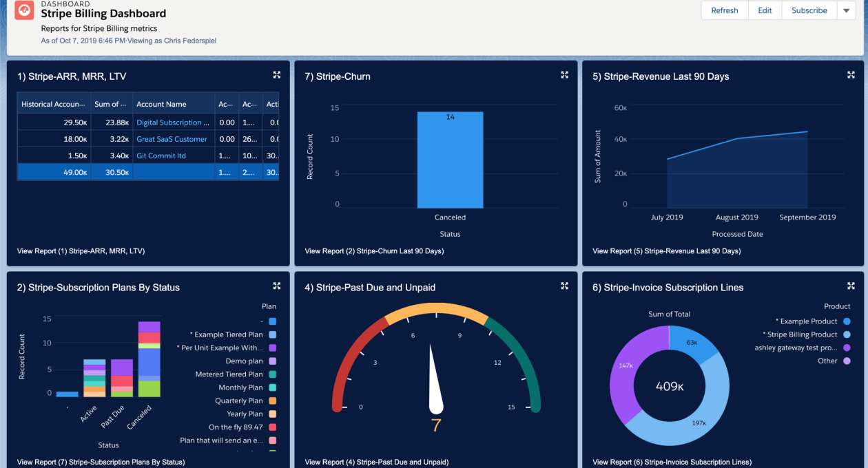Open the Git Commit ltd account link
Image resolution: width=868 pixels, height=468 pixels.
point(161,156)
